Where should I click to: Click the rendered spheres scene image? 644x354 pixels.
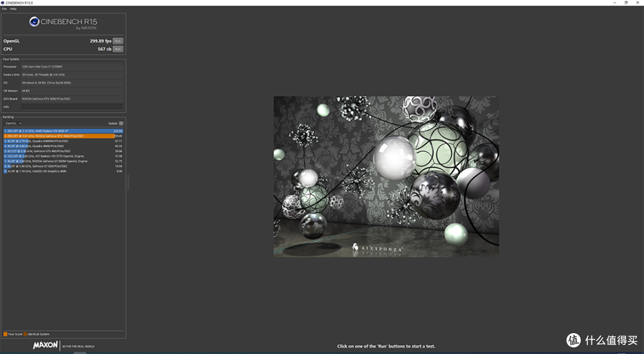click(386, 176)
